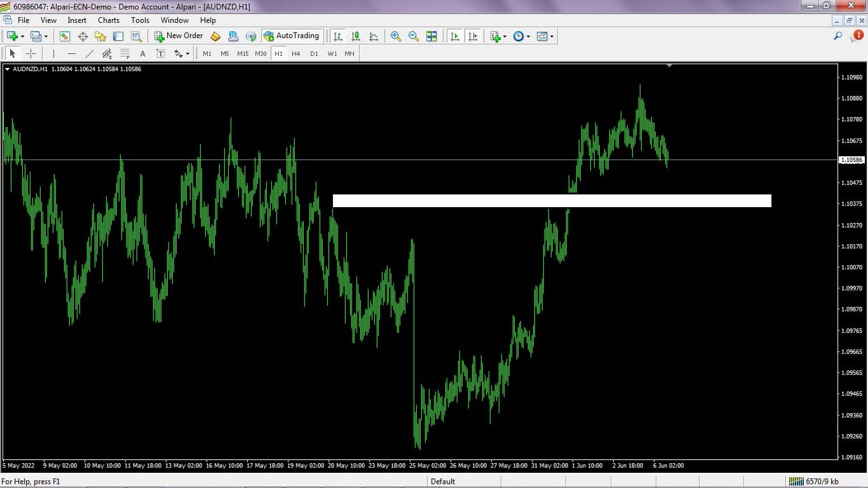Switch to Candlesticks chart display

(x=356, y=36)
